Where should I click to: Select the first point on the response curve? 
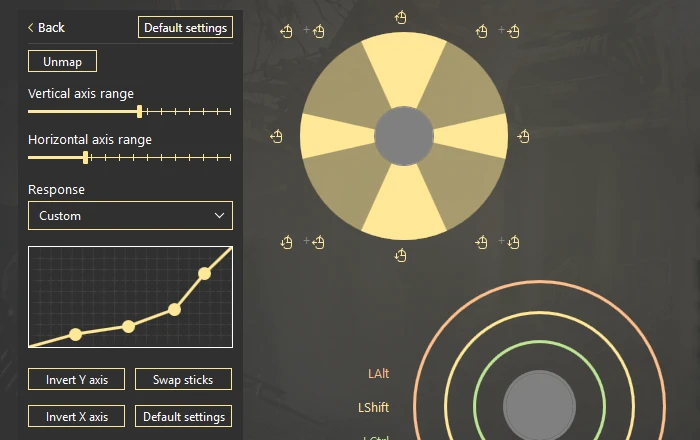pyautogui.click(x=75, y=335)
